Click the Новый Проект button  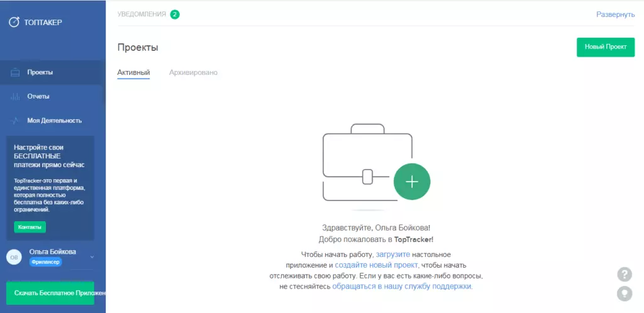point(606,47)
